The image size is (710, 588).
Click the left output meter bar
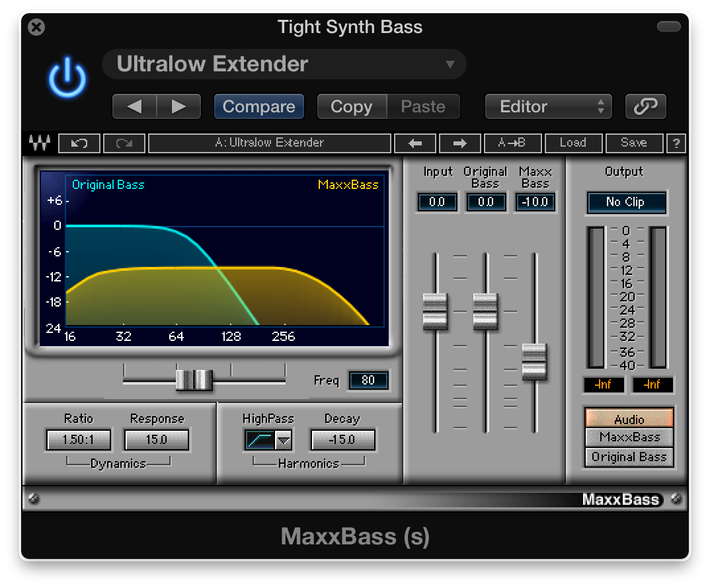pos(596,297)
